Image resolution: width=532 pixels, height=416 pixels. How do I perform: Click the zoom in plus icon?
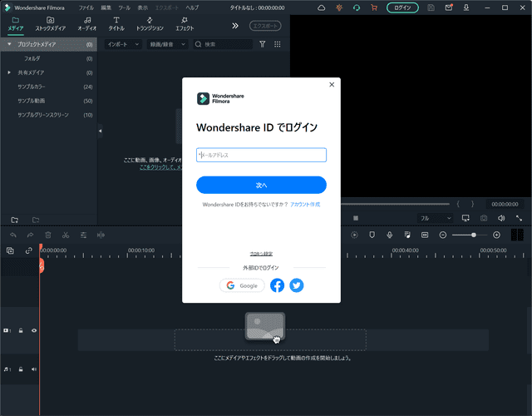(x=496, y=235)
